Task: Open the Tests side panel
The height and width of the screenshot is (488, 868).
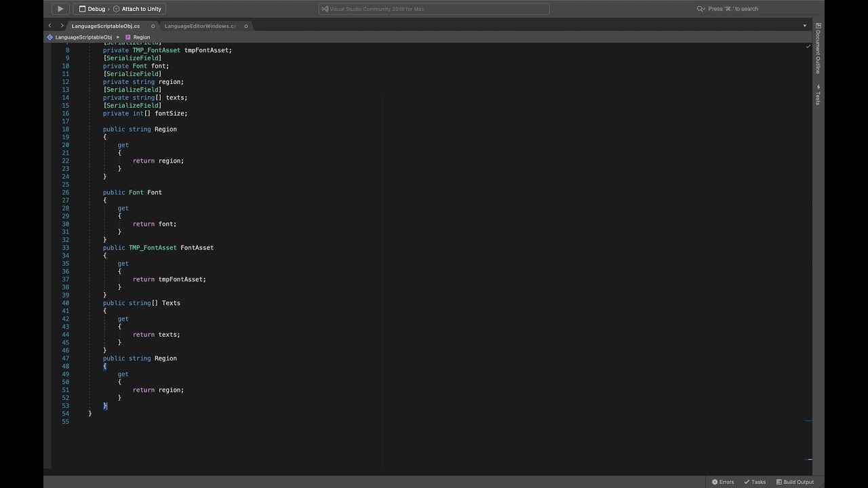Action: [x=818, y=95]
